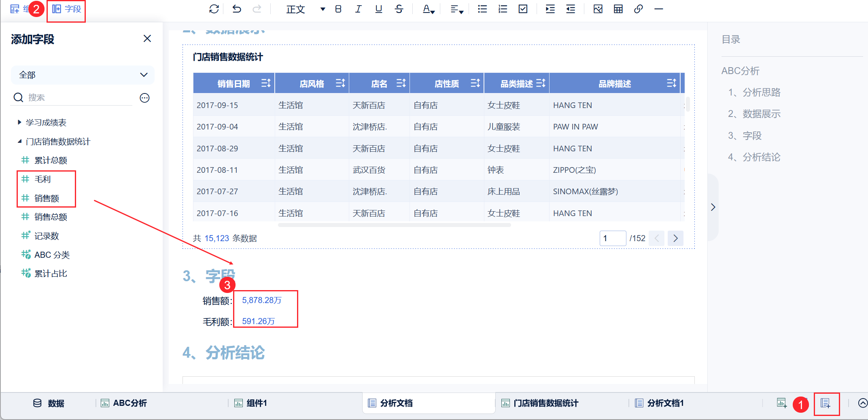The image size is (868, 420).
Task: Sort by the 店名 column
Action: [401, 83]
